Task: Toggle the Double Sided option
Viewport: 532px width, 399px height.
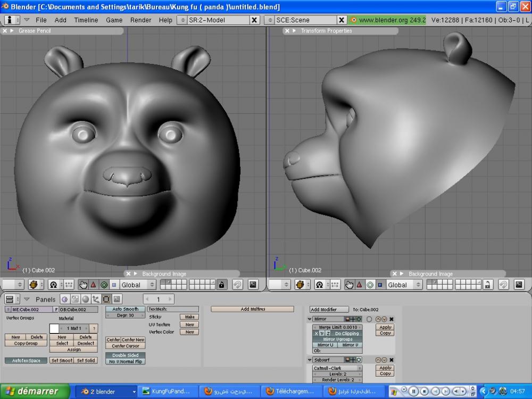Action: pos(125,355)
